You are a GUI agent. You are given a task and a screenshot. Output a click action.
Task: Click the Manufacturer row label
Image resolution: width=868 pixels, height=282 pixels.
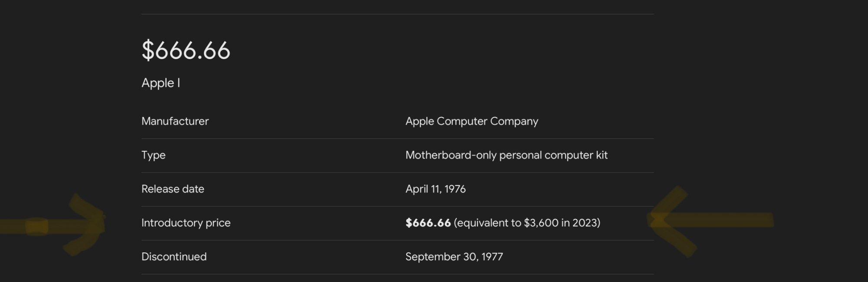175,121
